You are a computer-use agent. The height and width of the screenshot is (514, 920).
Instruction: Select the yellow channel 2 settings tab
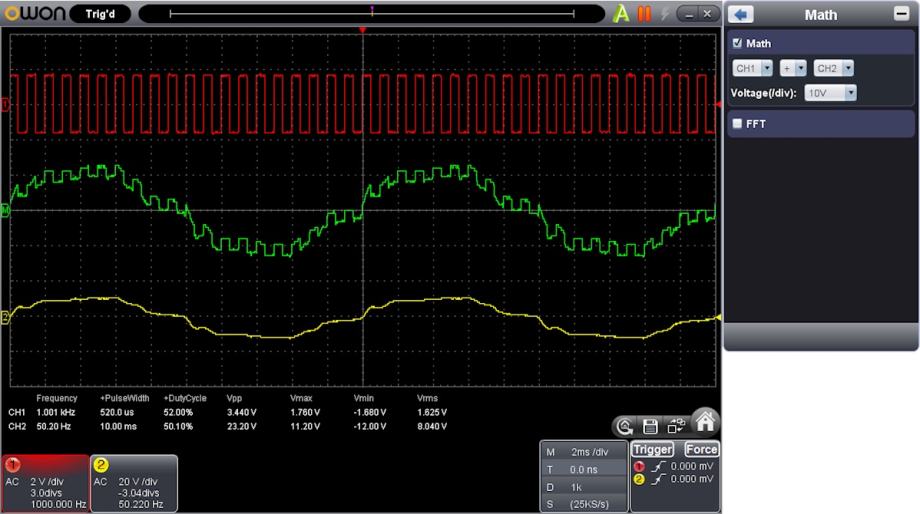[134, 484]
